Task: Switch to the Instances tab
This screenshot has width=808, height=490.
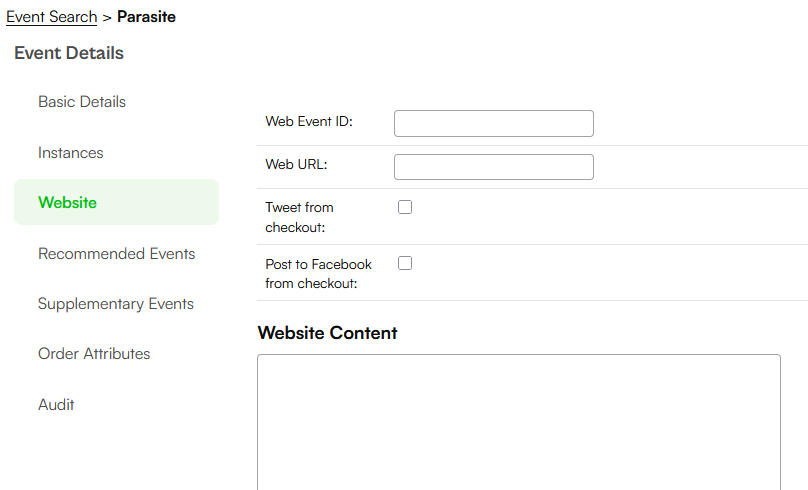Action: 71,153
